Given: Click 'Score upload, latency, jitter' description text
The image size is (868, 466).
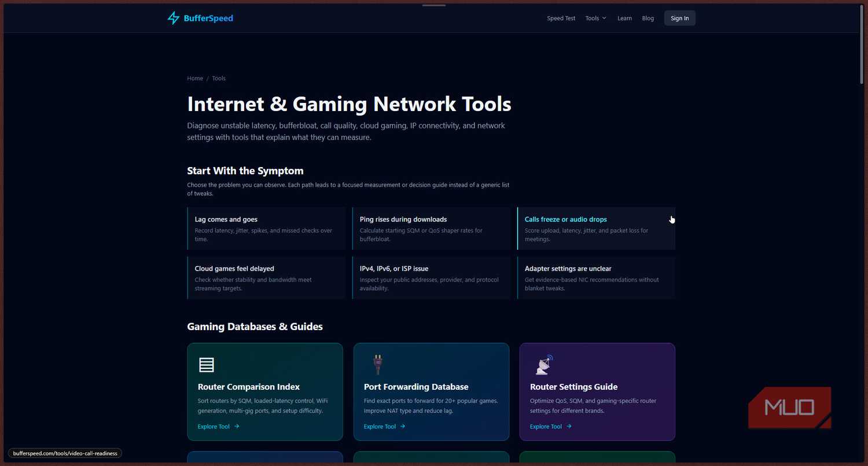Looking at the screenshot, I should 586,235.
